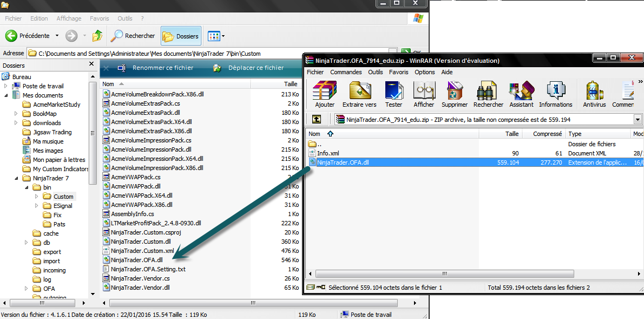Select the Info.xml icon in WinRAR
Image resolution: width=644 pixels, height=319 pixels.
(x=312, y=153)
